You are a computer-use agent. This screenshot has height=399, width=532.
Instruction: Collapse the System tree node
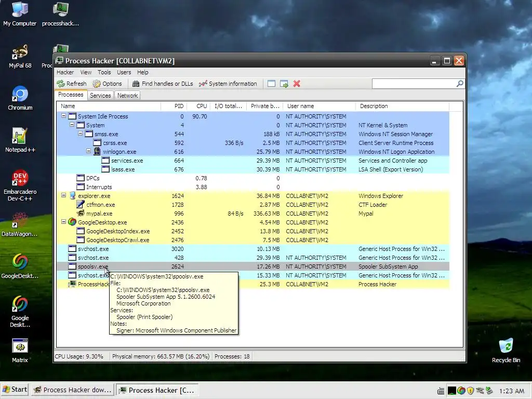[72, 125]
